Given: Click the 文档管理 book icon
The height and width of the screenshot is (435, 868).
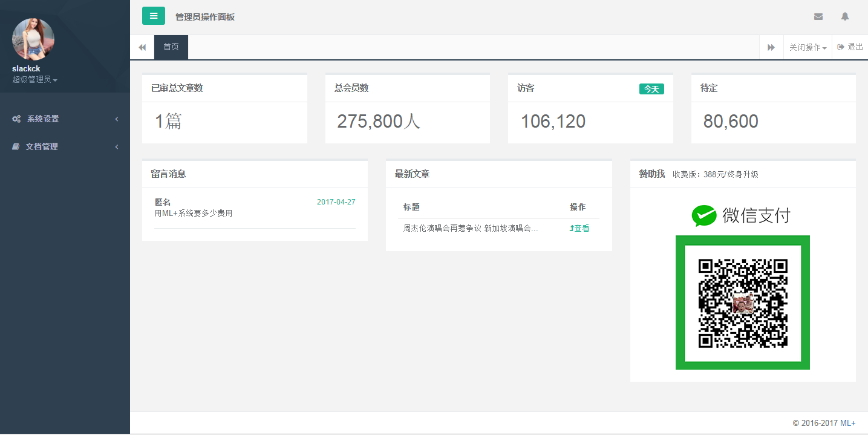Looking at the screenshot, I should click(x=16, y=146).
